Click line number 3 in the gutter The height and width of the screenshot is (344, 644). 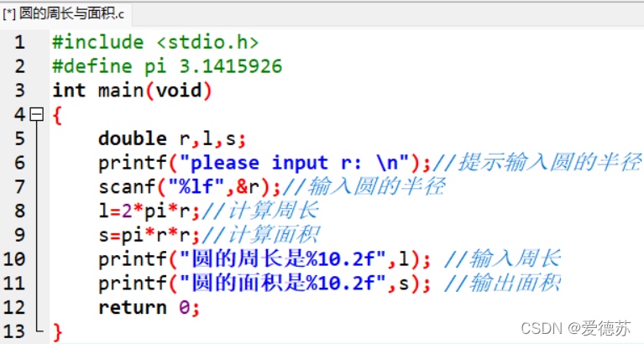[x=19, y=91]
